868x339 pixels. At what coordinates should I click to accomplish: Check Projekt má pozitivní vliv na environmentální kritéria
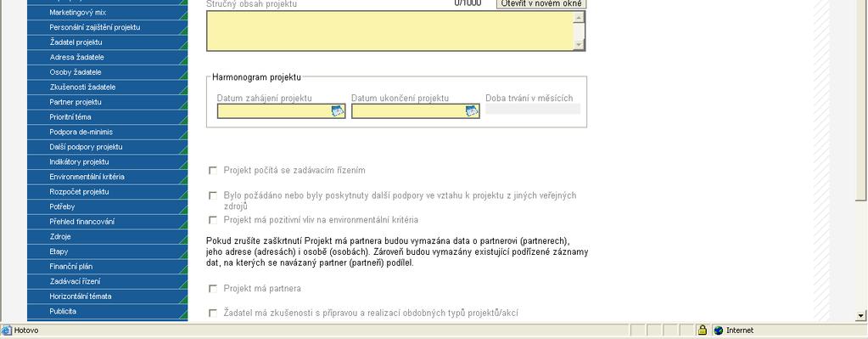point(213,220)
